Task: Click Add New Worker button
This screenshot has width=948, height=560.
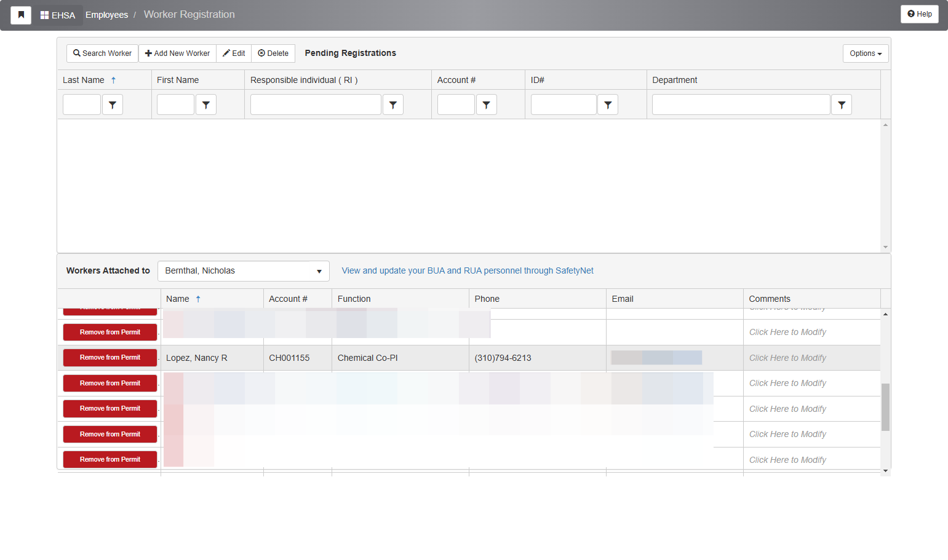Action: (177, 53)
